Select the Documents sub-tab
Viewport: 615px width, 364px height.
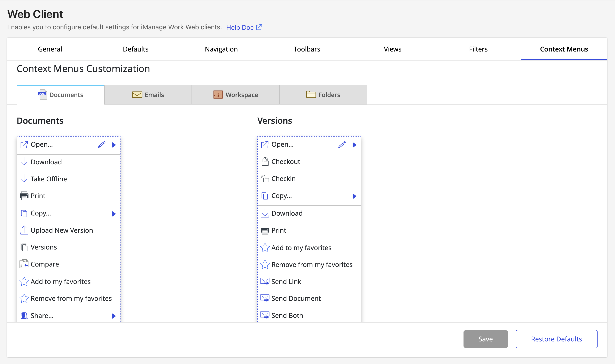click(61, 95)
